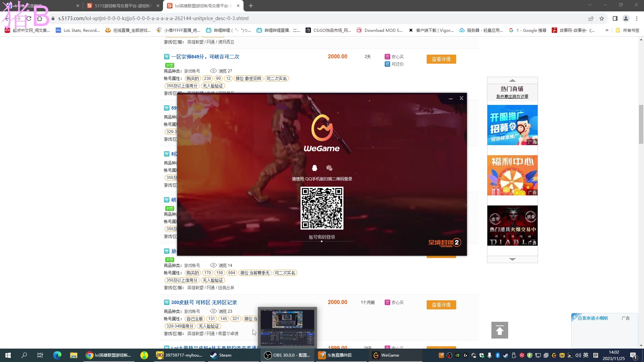This screenshot has width=644, height=362.
Task: Click tag 排位:傲世宗师
Action: click(248, 78)
